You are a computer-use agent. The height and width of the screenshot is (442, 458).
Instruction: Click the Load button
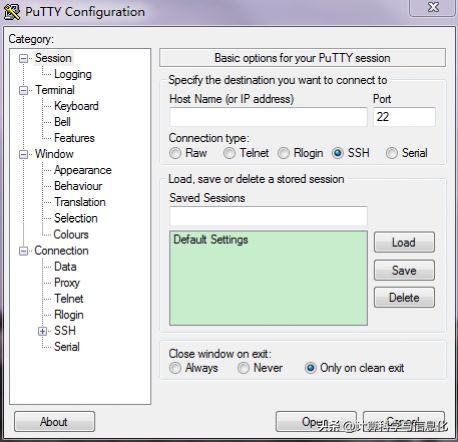tap(404, 242)
